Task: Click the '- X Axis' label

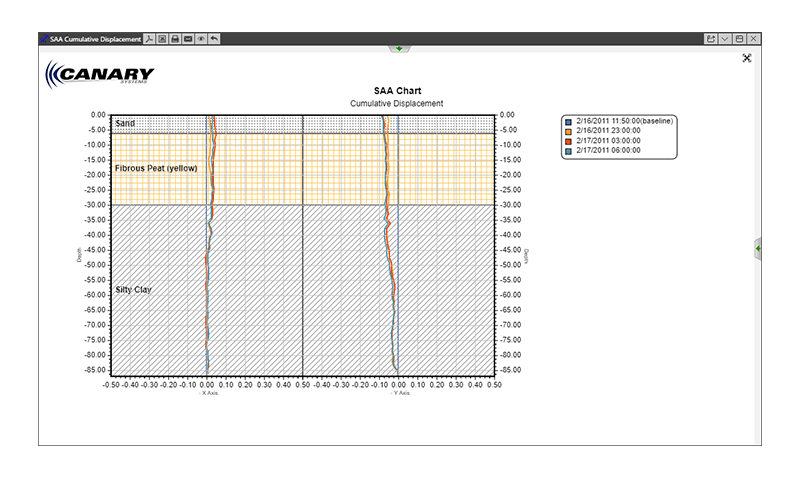Action: tap(208, 393)
